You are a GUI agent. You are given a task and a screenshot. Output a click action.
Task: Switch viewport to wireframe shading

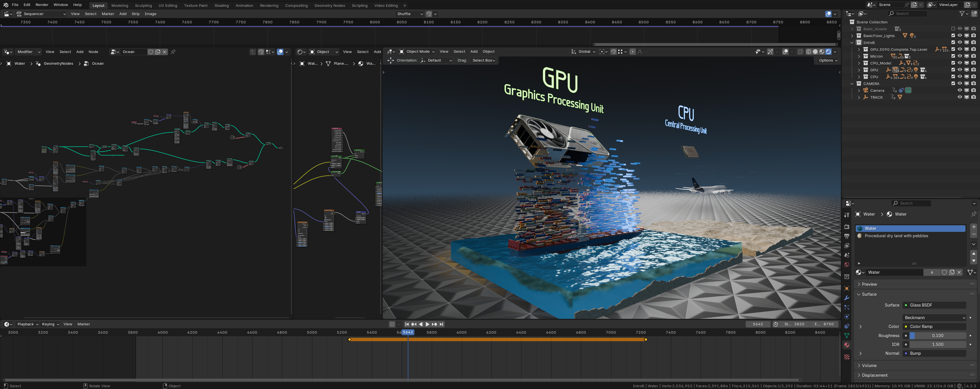(809, 52)
